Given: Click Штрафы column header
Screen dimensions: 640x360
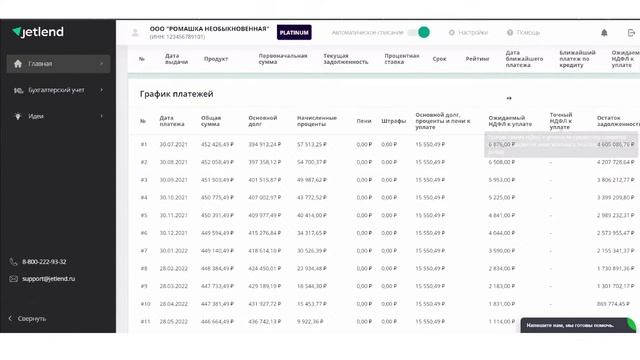Looking at the screenshot, I should tap(393, 121).
